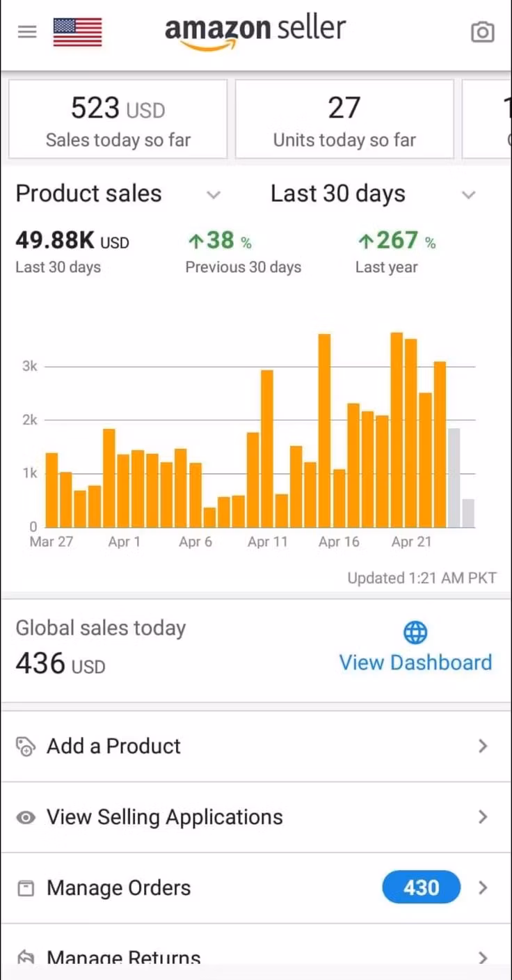The image size is (512, 980).
Task: Expand the Product sales dropdown
Action: point(214,195)
